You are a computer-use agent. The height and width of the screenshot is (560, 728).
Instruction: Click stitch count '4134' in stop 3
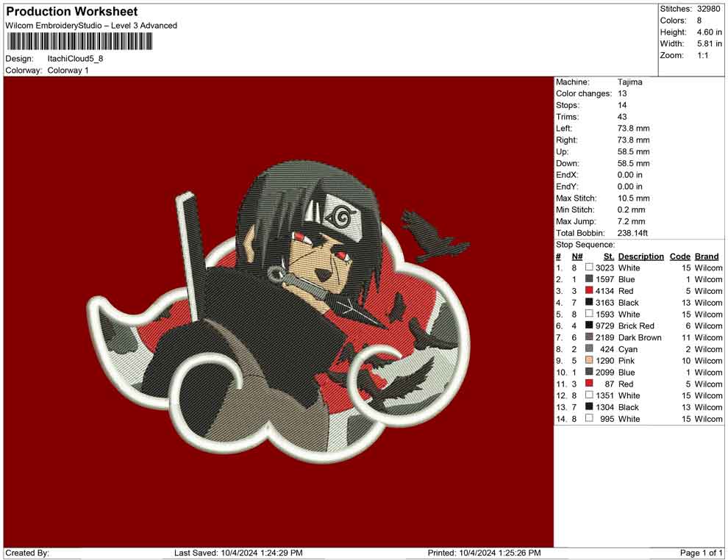(x=604, y=291)
